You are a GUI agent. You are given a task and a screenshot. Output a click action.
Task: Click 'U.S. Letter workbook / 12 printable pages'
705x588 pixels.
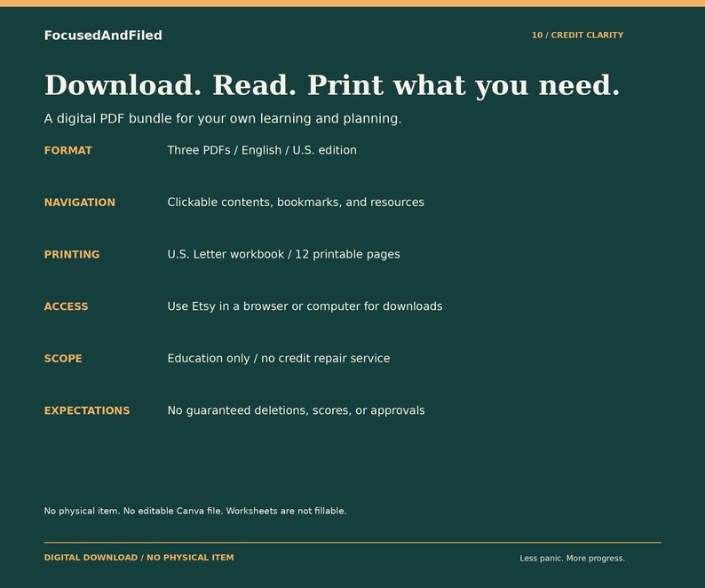coord(283,255)
